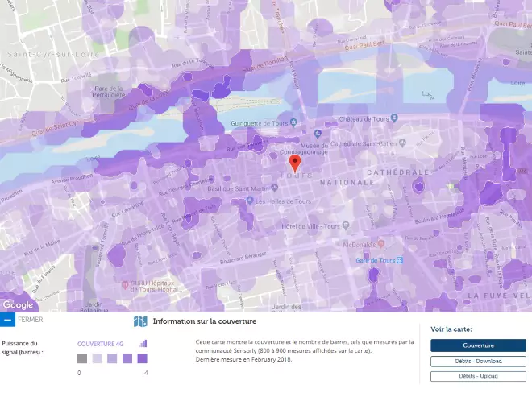The image size is (532, 393).
Task: Switch map to Débits - Download
Action: click(x=478, y=361)
